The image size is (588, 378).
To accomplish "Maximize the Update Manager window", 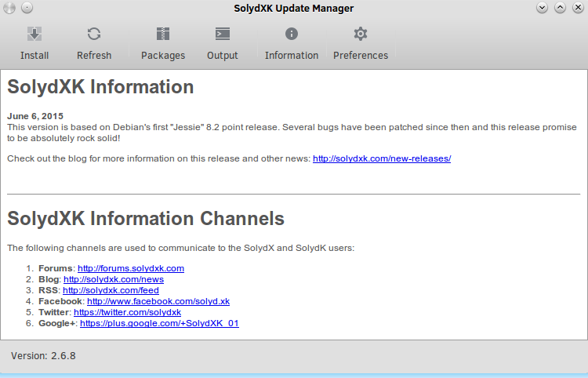I will [560, 8].
